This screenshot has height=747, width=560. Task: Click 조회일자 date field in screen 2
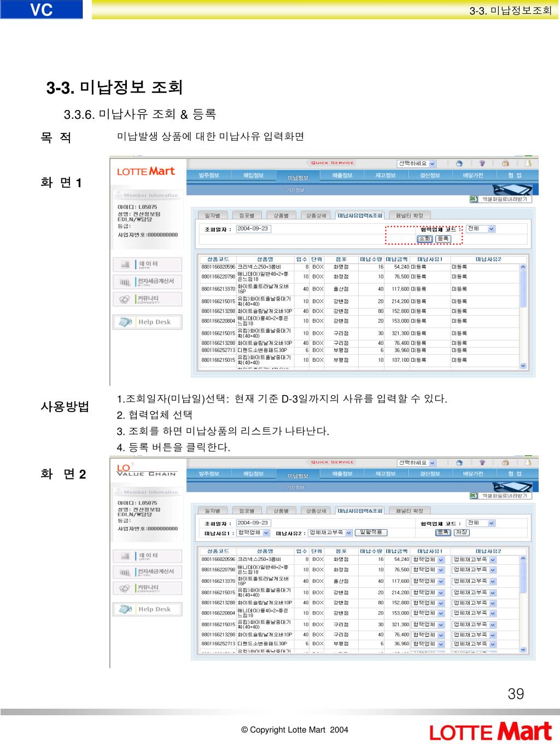(x=253, y=523)
